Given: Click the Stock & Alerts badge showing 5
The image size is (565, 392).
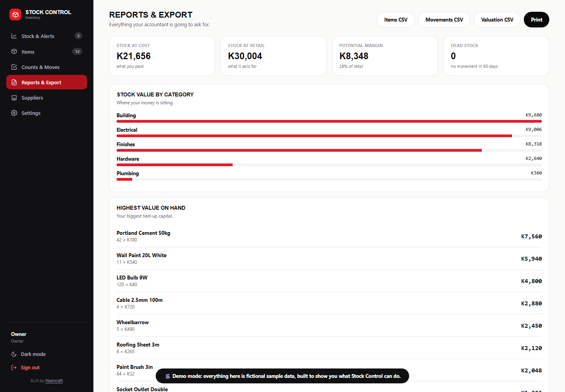Looking at the screenshot, I should click(x=78, y=36).
